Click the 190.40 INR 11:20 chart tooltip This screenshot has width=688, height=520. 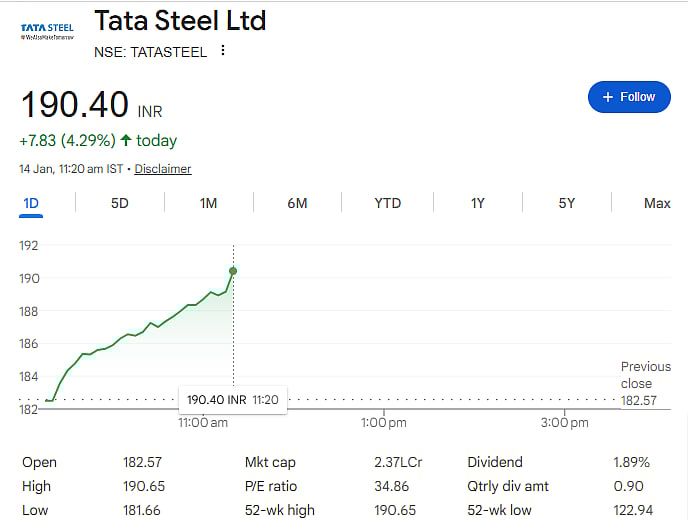point(231,399)
